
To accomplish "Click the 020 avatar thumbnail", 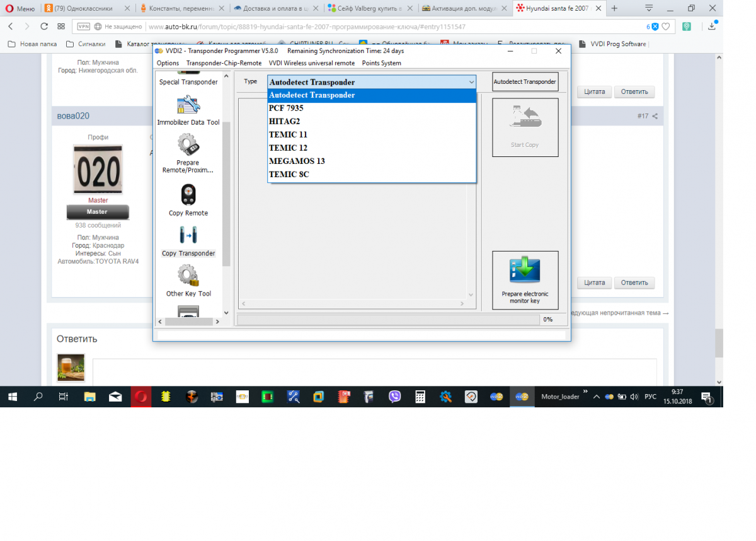I will click(x=98, y=169).
